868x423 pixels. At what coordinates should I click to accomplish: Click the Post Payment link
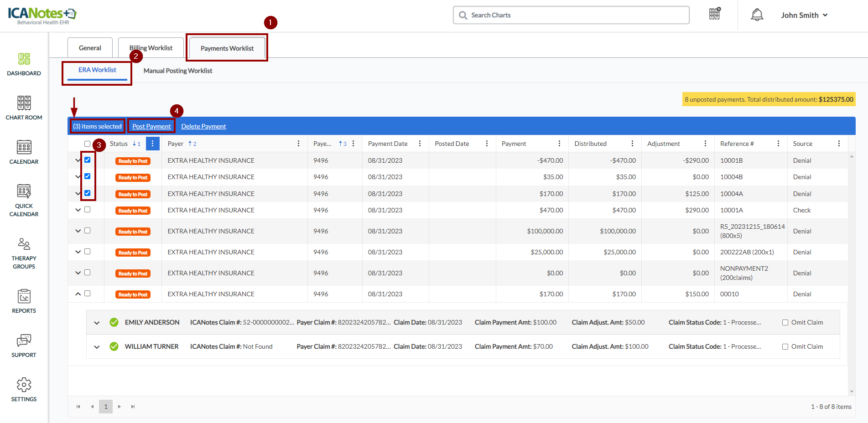click(x=151, y=126)
